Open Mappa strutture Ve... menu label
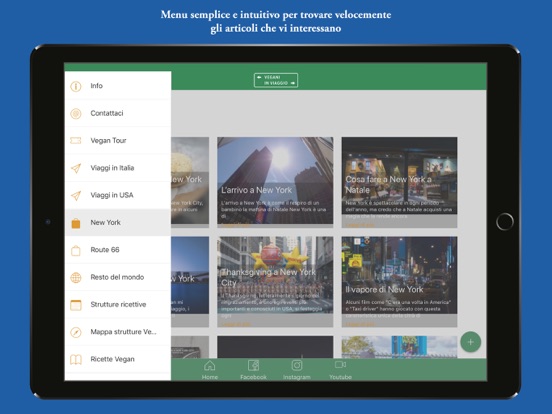Image resolution: width=552 pixels, height=414 pixels. pos(123,332)
